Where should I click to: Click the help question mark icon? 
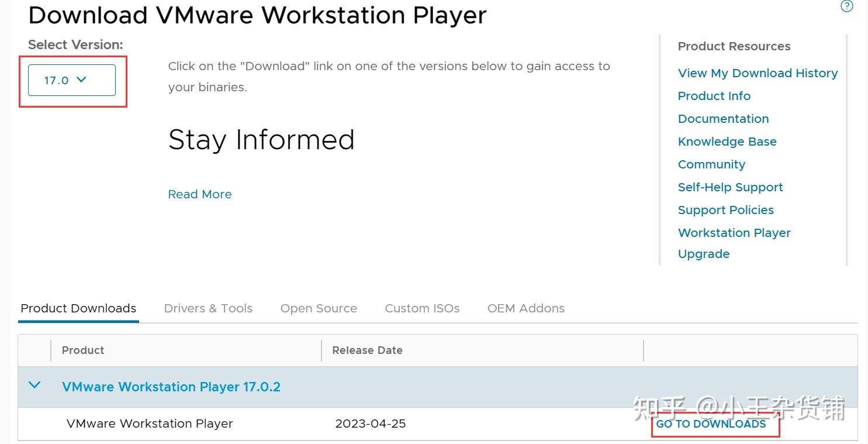[x=846, y=6]
